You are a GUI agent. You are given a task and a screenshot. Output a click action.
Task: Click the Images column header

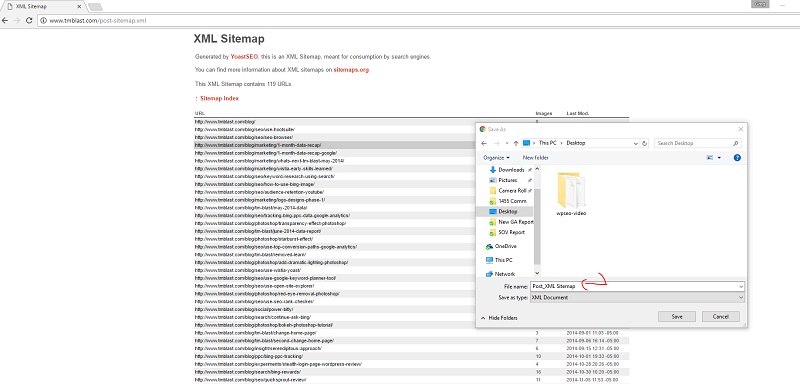pos(543,113)
